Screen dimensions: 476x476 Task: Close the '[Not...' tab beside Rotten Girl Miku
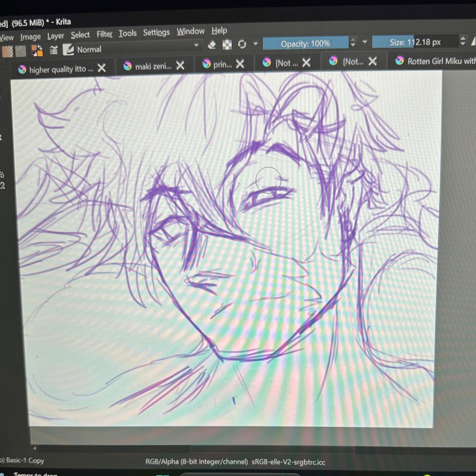pos(372,61)
